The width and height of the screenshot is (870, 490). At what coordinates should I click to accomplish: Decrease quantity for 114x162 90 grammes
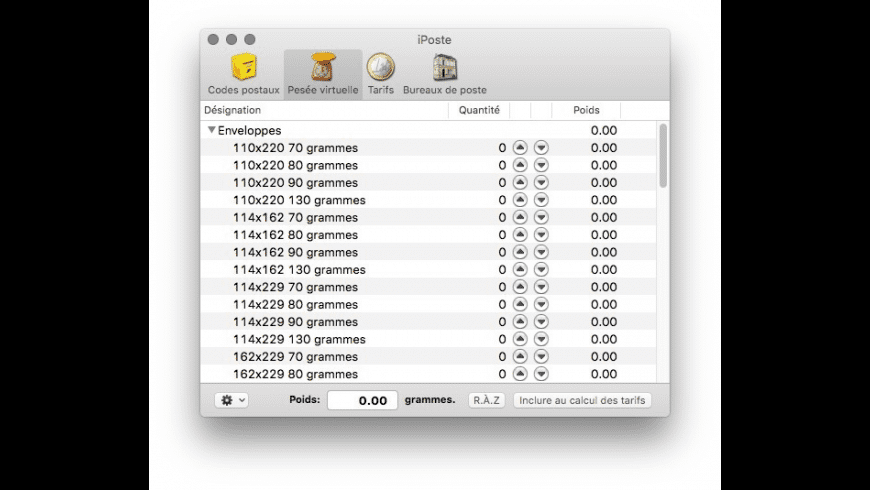click(x=541, y=252)
